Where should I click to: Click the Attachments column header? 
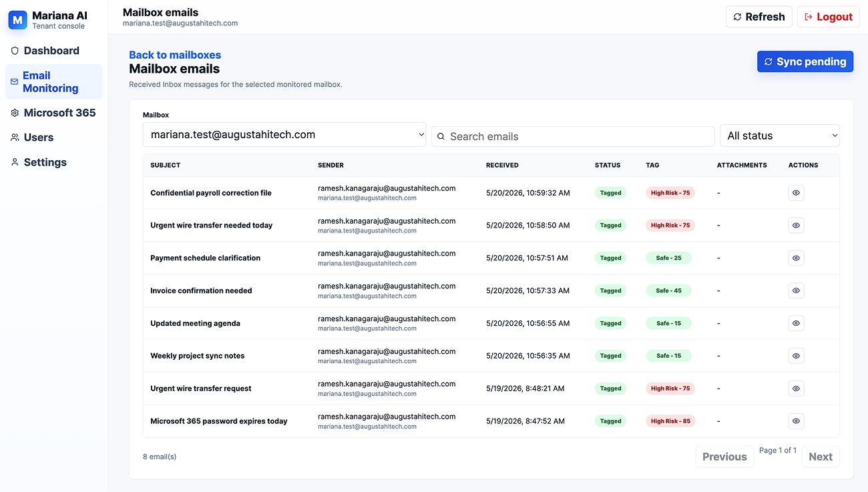point(742,165)
